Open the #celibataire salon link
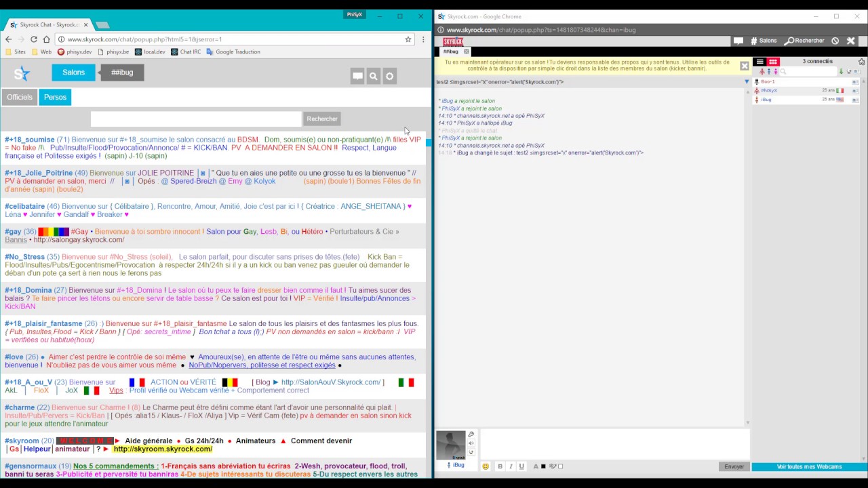The width and height of the screenshot is (868, 488). coord(24,206)
